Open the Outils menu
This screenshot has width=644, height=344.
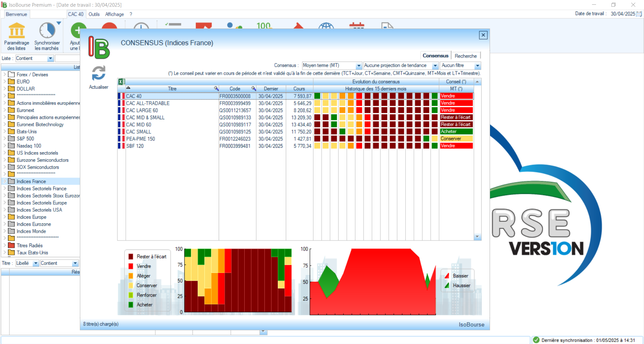tap(94, 14)
